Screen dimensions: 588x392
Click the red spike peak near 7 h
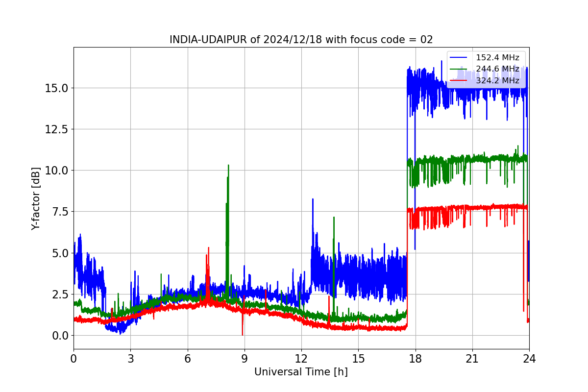[208, 248]
